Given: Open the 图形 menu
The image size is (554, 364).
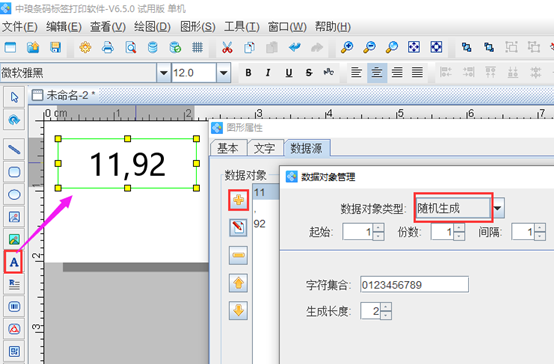Looking at the screenshot, I should click(x=198, y=27).
